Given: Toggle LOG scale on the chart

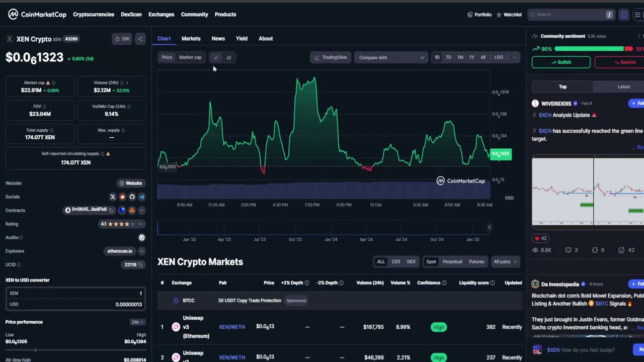Looking at the screenshot, I should click(499, 57).
